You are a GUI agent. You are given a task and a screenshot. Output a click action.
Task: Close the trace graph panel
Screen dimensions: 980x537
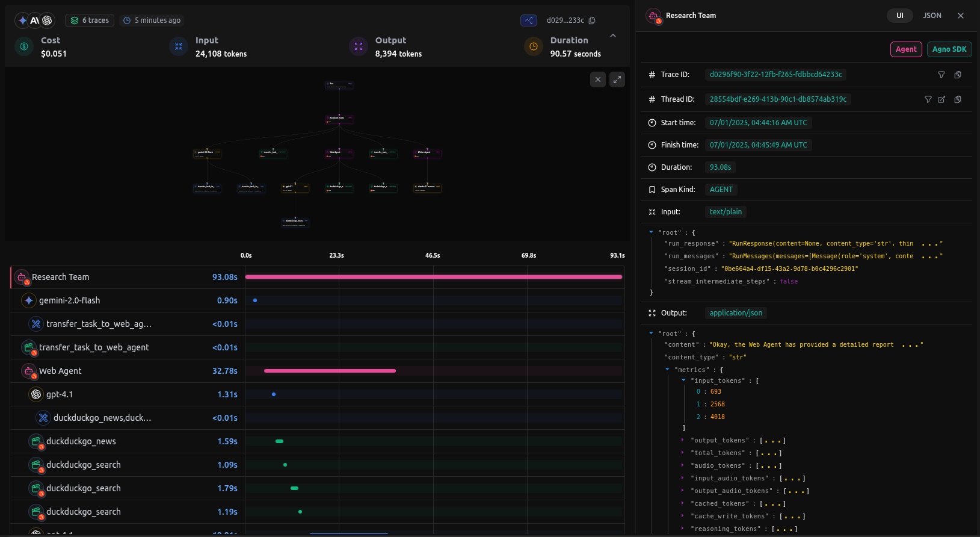(597, 79)
